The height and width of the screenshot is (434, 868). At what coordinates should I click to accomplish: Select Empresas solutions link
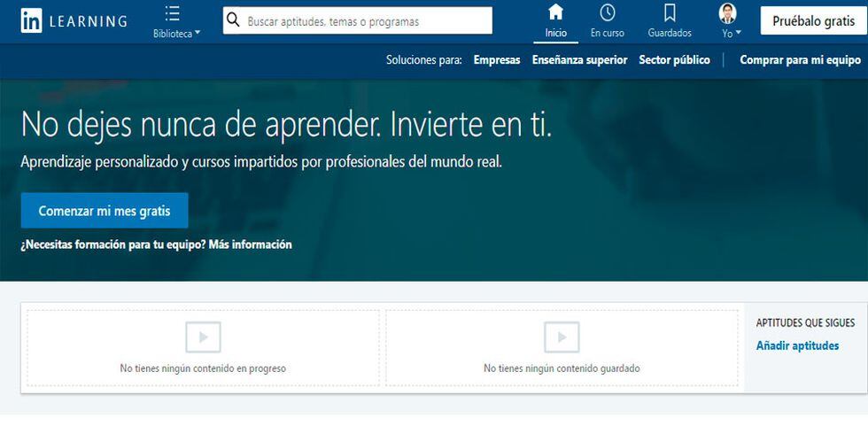pos(497,60)
